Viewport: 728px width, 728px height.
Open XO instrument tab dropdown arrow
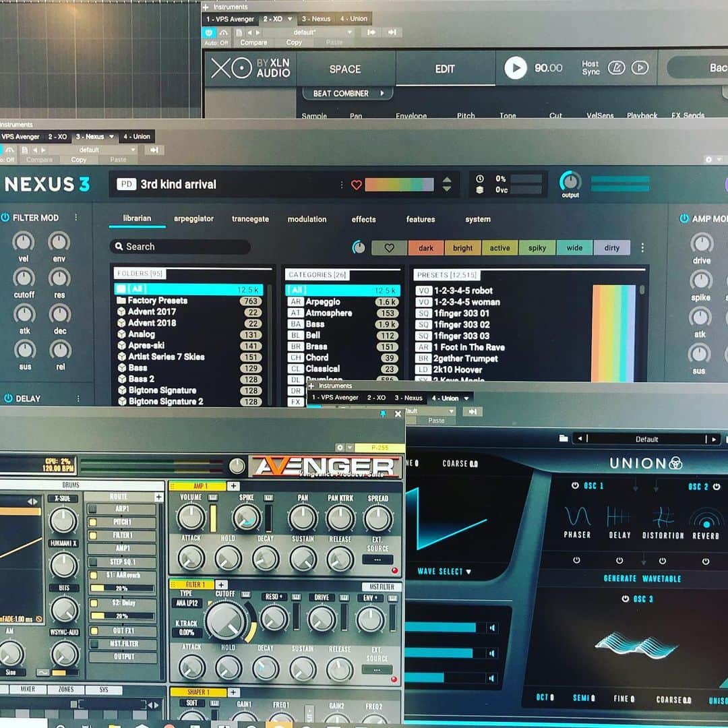(x=290, y=19)
